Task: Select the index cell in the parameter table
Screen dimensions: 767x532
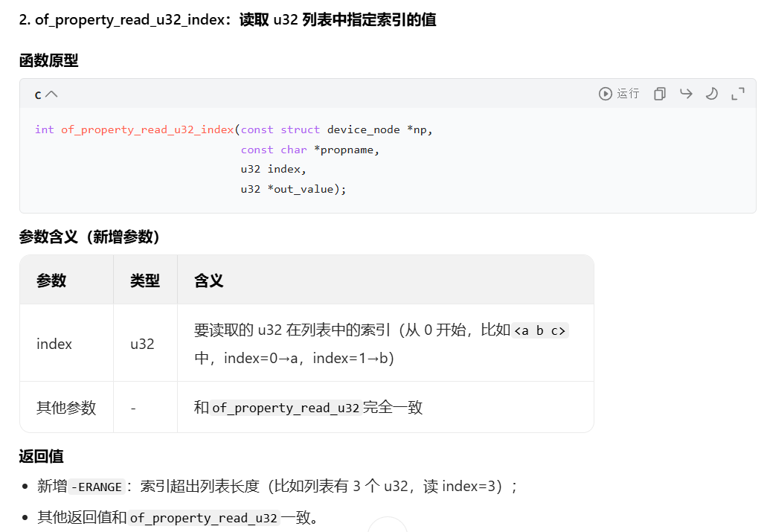Action: 54,343
